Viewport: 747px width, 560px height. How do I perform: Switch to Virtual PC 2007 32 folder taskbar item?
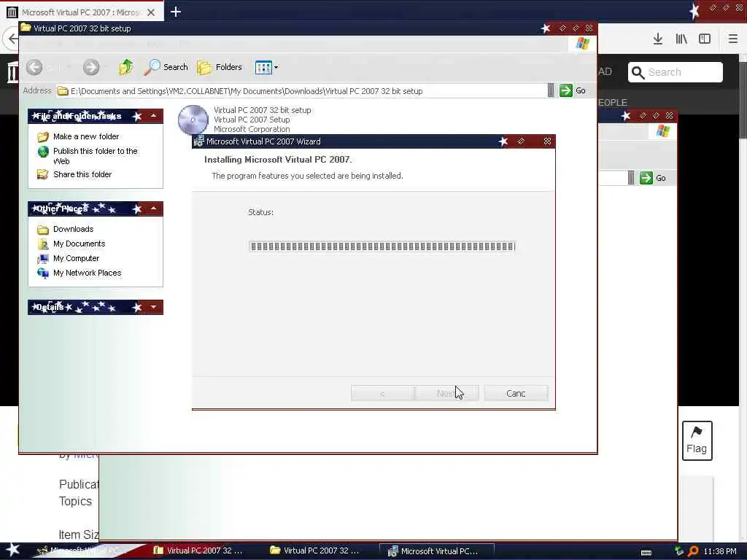(x=315, y=551)
